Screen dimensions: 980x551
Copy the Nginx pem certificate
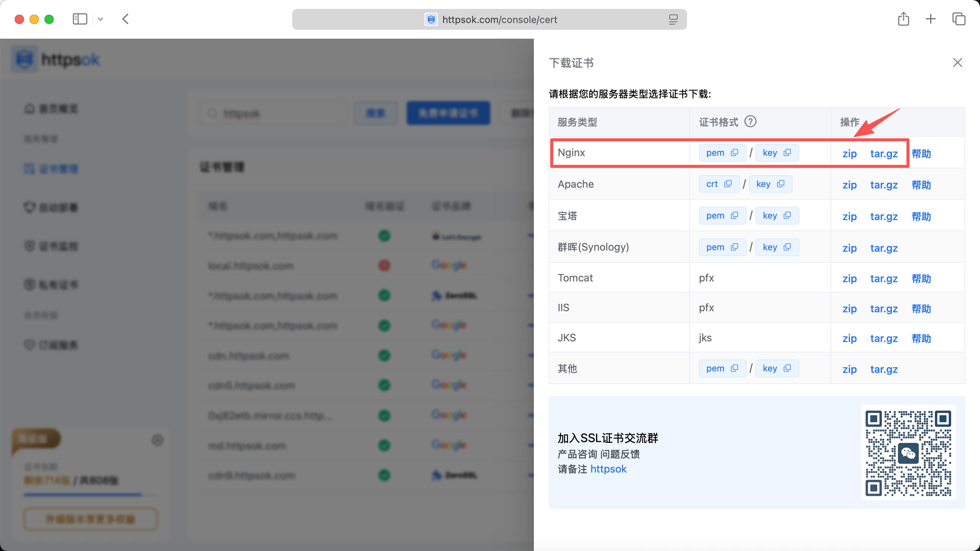[734, 152]
